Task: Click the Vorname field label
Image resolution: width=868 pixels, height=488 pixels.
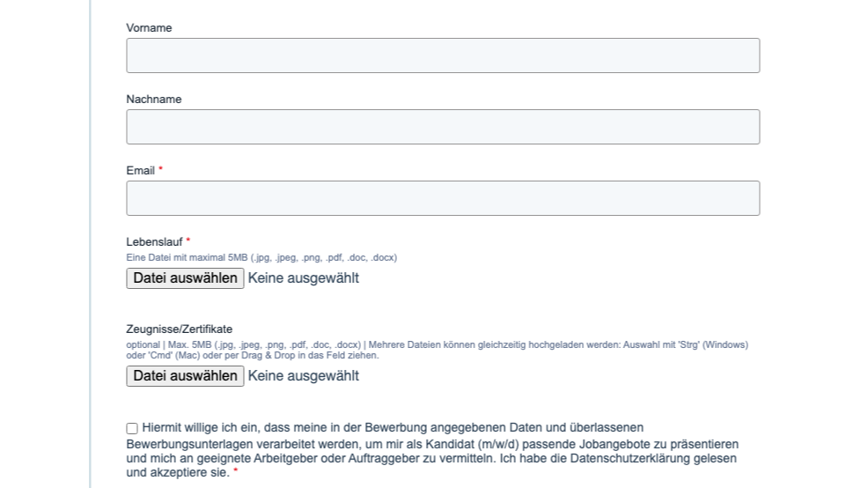Action: (x=149, y=28)
